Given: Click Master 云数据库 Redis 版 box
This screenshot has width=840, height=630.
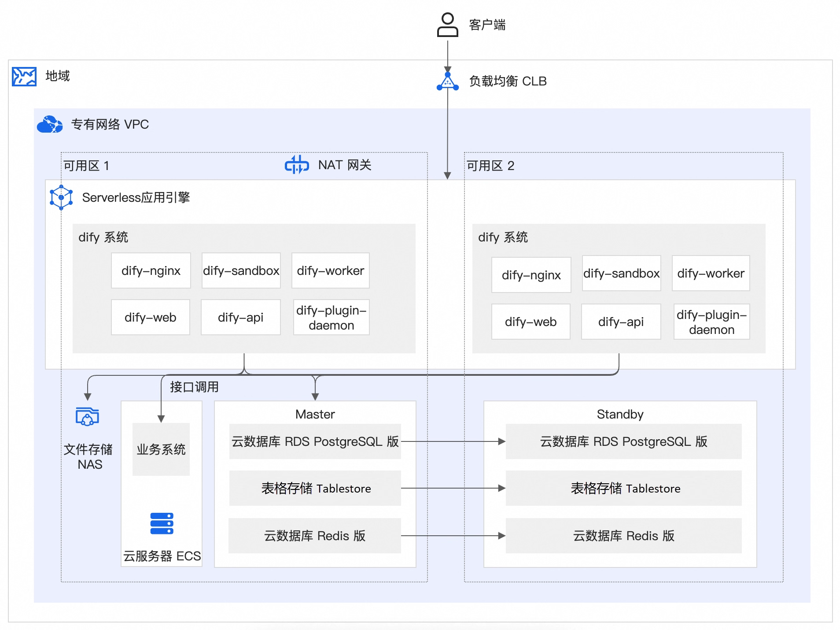Looking at the screenshot, I should click(x=315, y=536).
